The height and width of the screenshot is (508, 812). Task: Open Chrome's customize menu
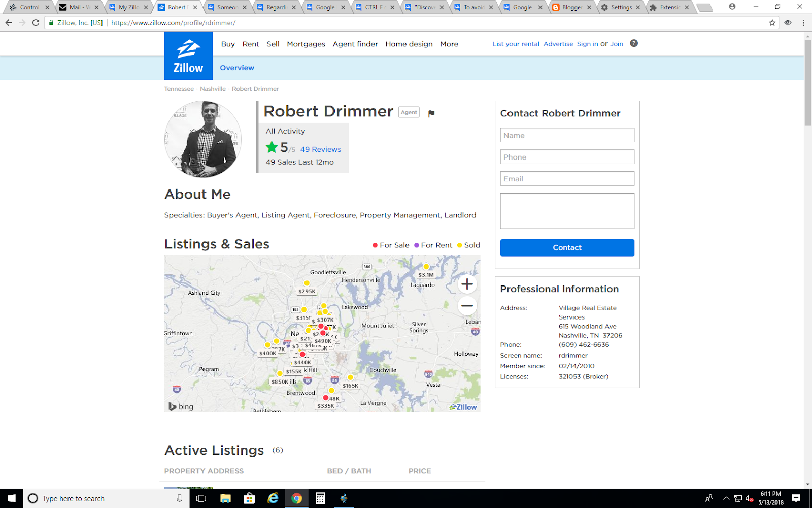pyautogui.click(x=803, y=23)
